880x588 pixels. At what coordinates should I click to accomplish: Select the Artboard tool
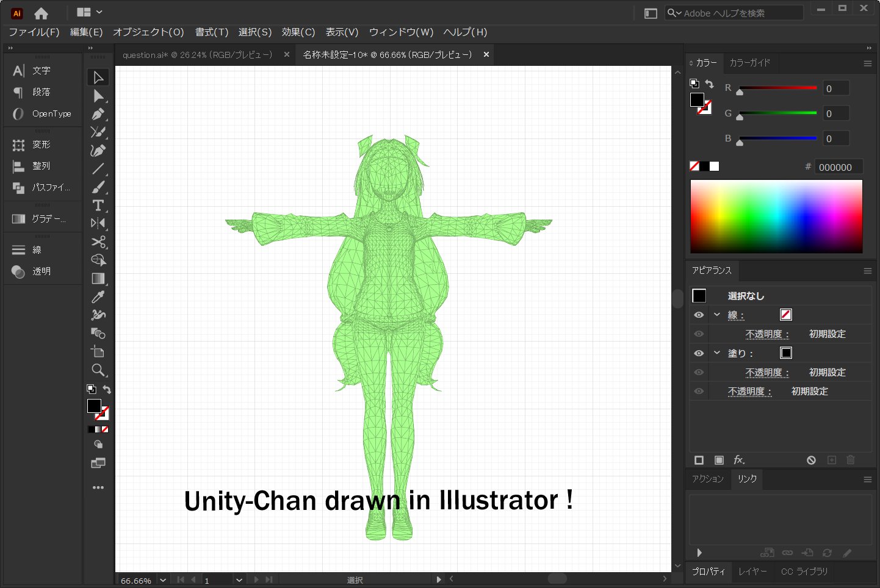click(98, 351)
